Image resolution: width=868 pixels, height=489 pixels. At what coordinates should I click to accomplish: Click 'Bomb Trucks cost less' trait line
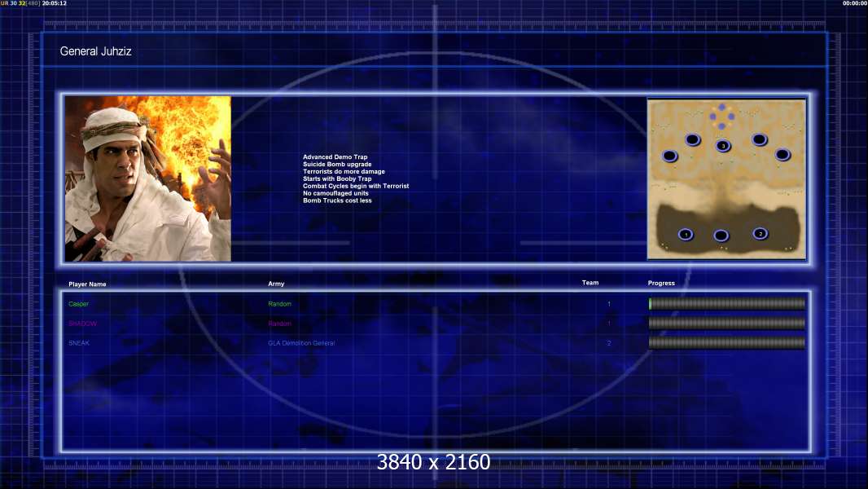coord(337,200)
